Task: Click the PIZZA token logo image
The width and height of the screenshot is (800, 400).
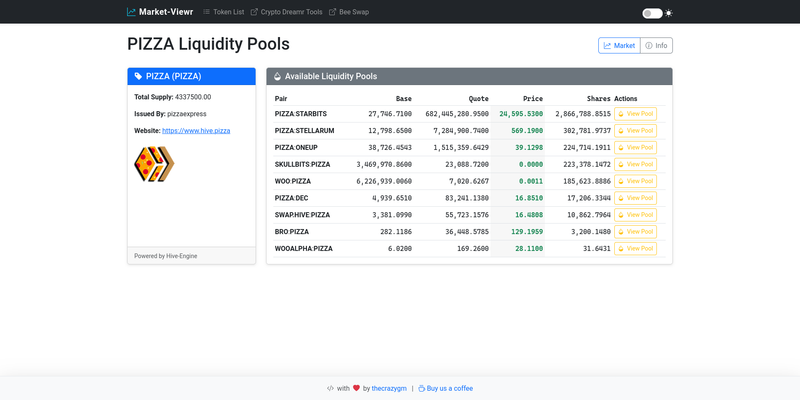Action: pyautogui.click(x=154, y=164)
